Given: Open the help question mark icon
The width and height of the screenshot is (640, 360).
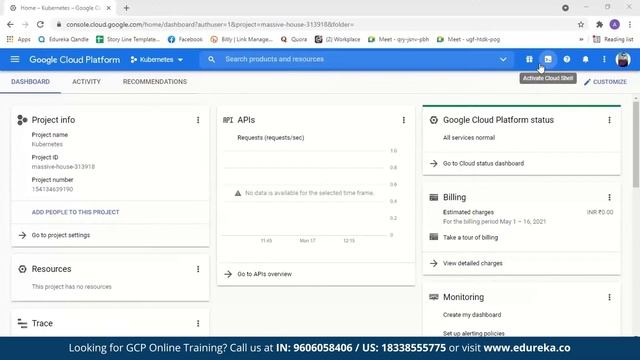Looking at the screenshot, I should click(567, 60).
